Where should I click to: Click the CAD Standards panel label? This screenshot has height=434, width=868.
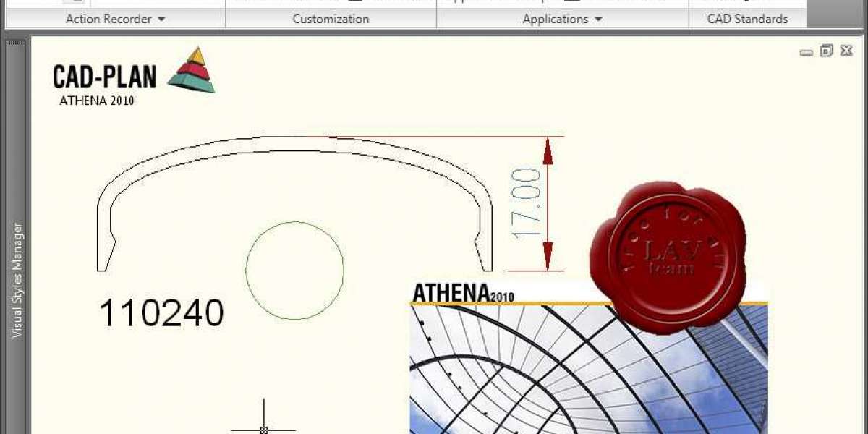747,20
